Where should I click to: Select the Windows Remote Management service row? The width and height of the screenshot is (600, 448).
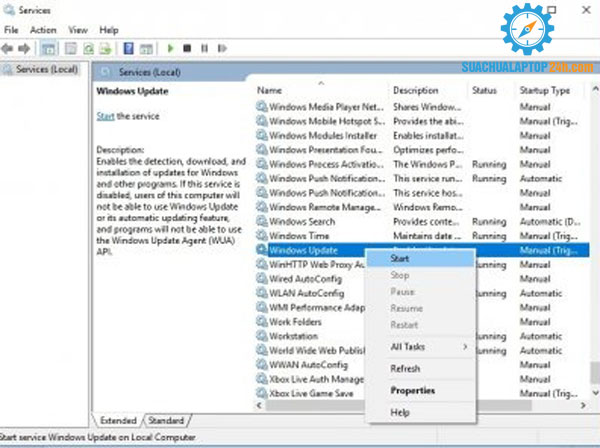click(x=422, y=207)
